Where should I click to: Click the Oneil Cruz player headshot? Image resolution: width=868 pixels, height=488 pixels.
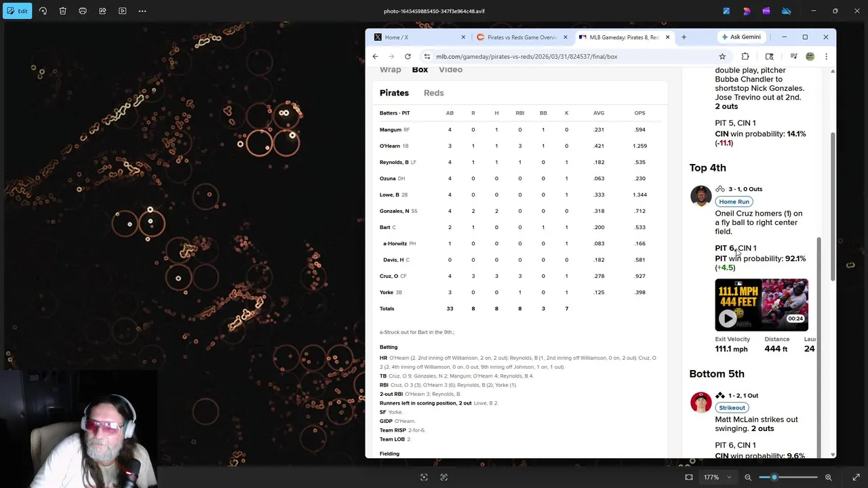point(701,196)
